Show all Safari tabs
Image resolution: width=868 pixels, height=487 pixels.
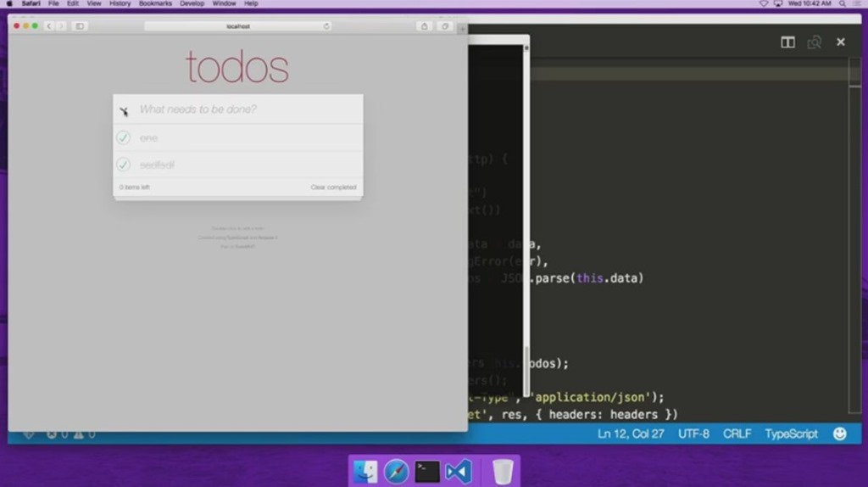(444, 26)
